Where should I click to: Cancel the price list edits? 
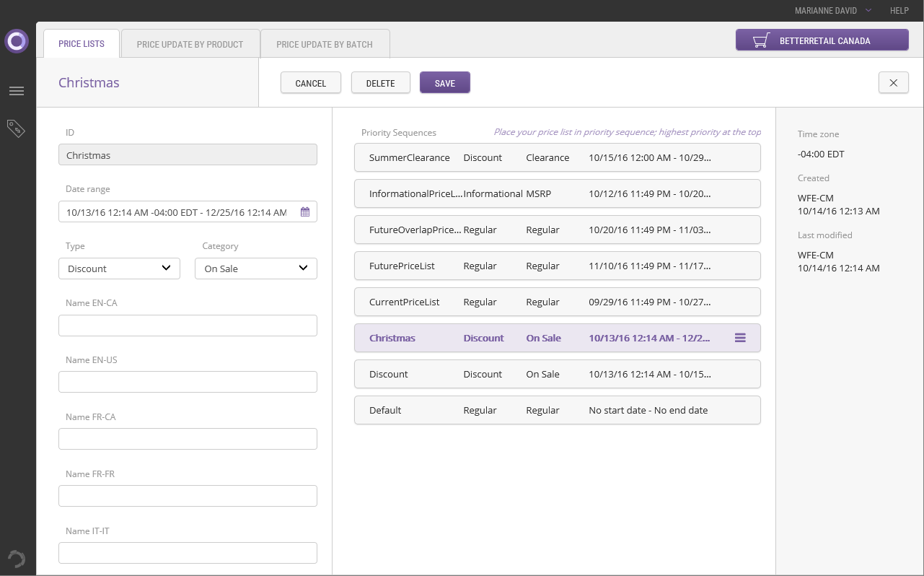point(311,83)
